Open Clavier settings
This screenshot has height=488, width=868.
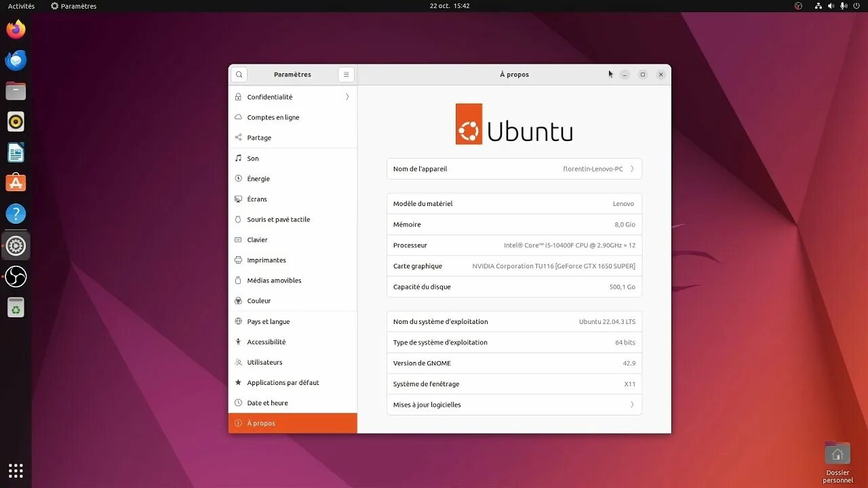[x=293, y=240]
